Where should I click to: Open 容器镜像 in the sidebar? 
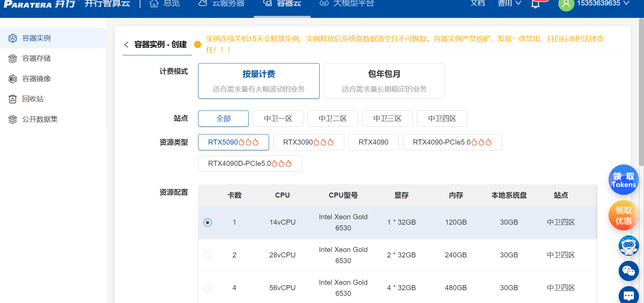(53, 79)
